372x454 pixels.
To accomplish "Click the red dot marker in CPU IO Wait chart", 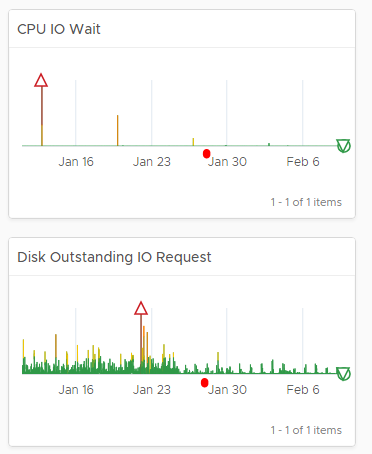I will (206, 154).
